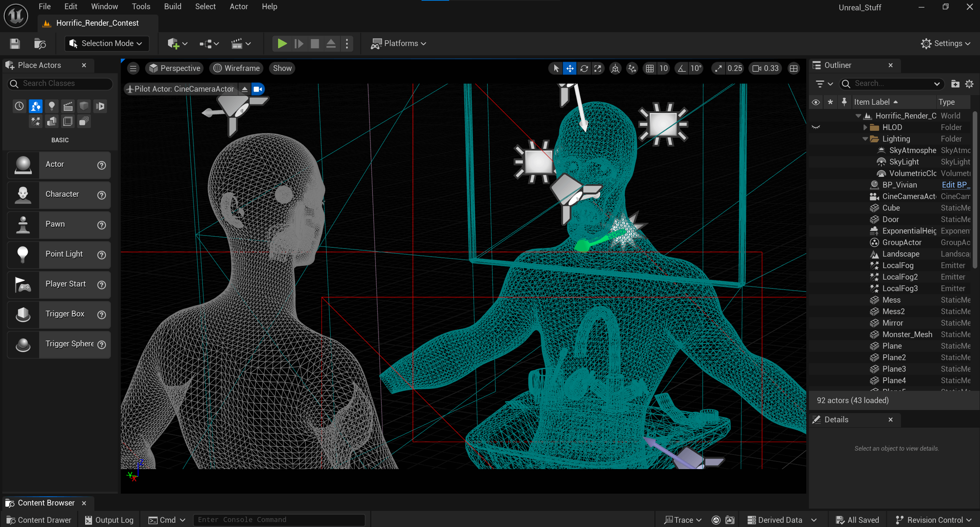Select the translate (move) gizmo tool

[x=570, y=68]
